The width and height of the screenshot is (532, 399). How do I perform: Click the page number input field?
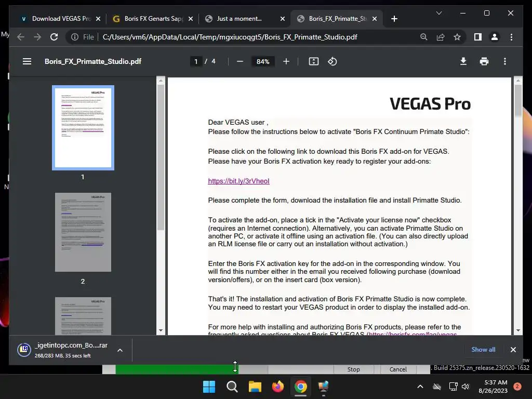click(x=196, y=61)
